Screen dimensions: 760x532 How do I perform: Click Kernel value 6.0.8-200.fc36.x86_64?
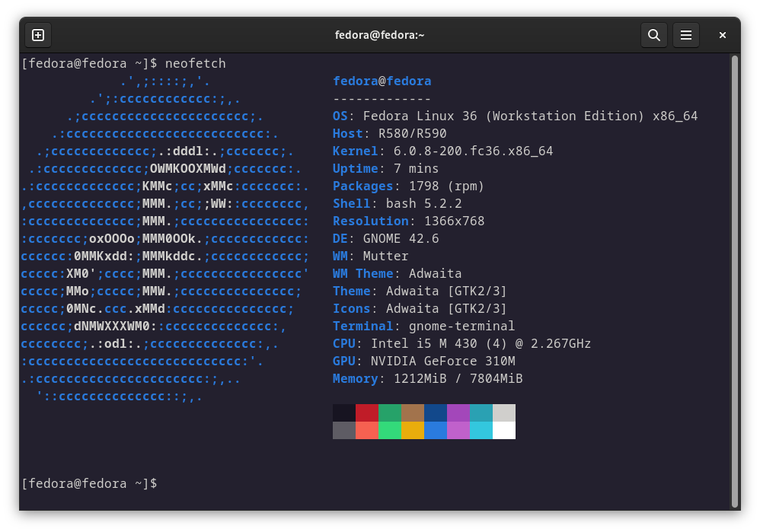click(473, 151)
